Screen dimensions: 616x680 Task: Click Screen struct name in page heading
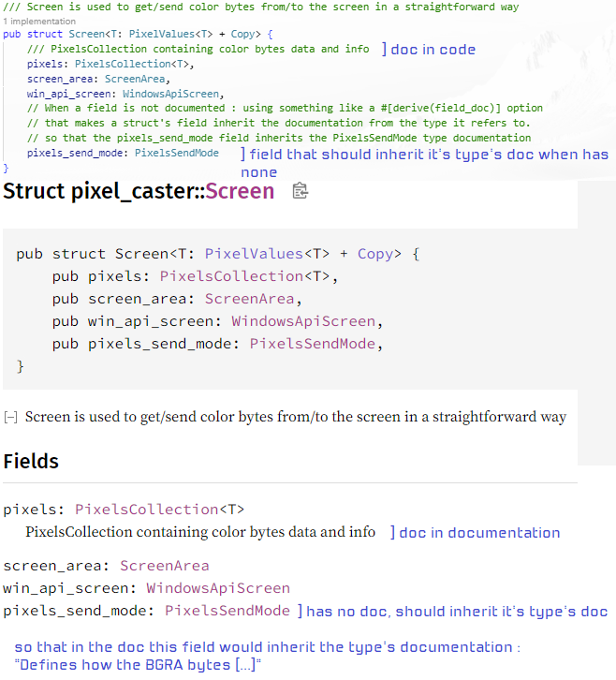coord(240,191)
